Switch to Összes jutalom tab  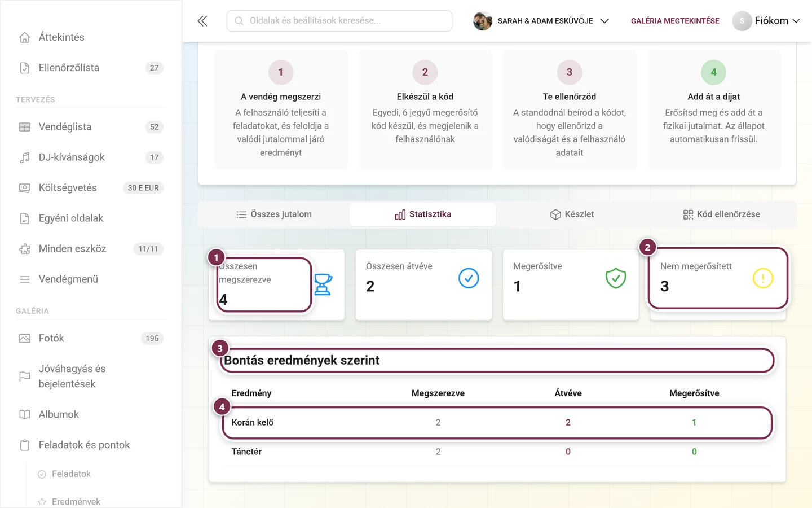pyautogui.click(x=274, y=214)
